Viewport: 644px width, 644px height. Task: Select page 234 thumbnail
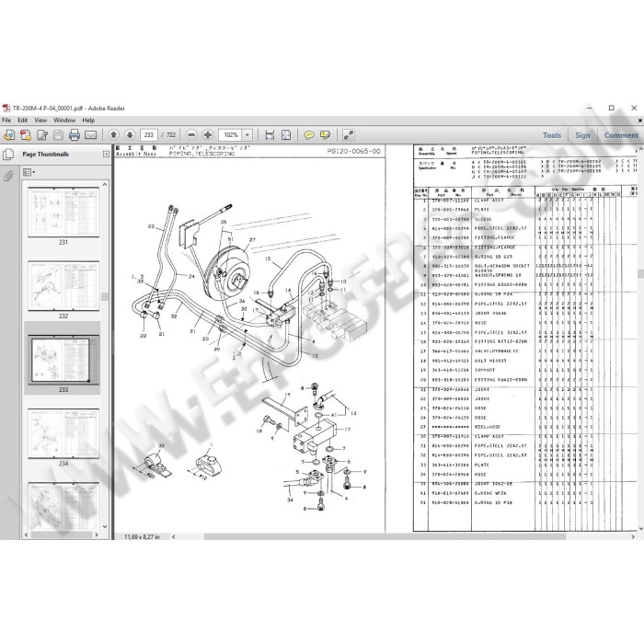point(63,433)
